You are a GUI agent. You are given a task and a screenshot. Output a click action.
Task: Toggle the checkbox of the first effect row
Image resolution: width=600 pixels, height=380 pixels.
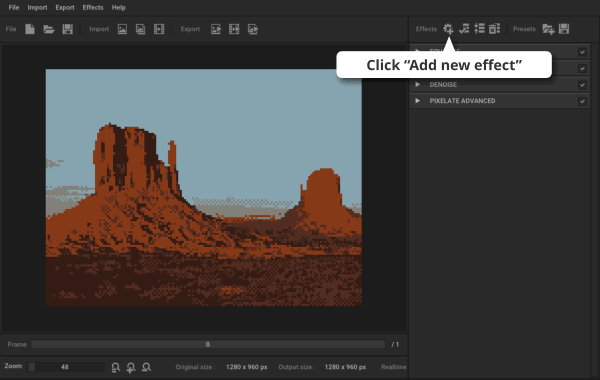(x=582, y=52)
